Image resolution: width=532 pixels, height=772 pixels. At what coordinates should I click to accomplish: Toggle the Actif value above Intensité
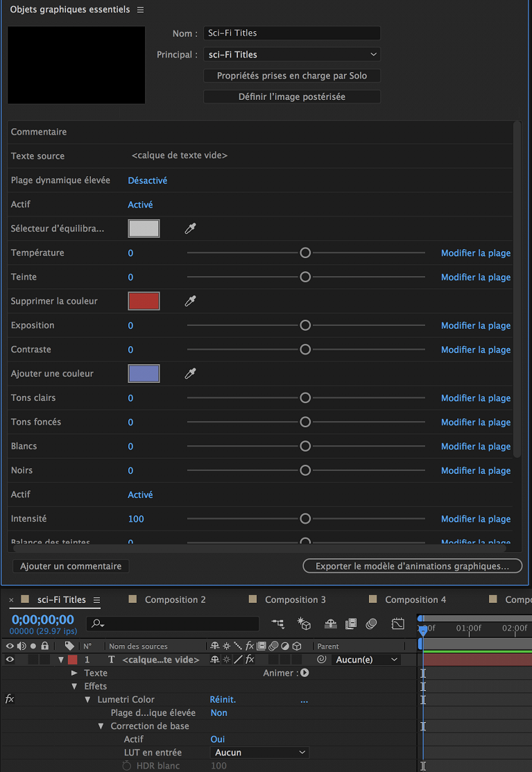click(x=140, y=495)
